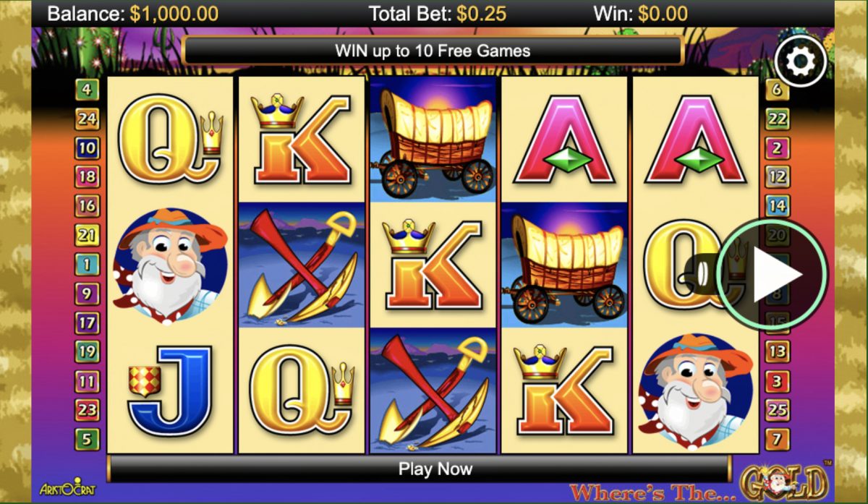868x504 pixels.
Task: Select payline number 25 marker
Action: pyautogui.click(x=777, y=409)
